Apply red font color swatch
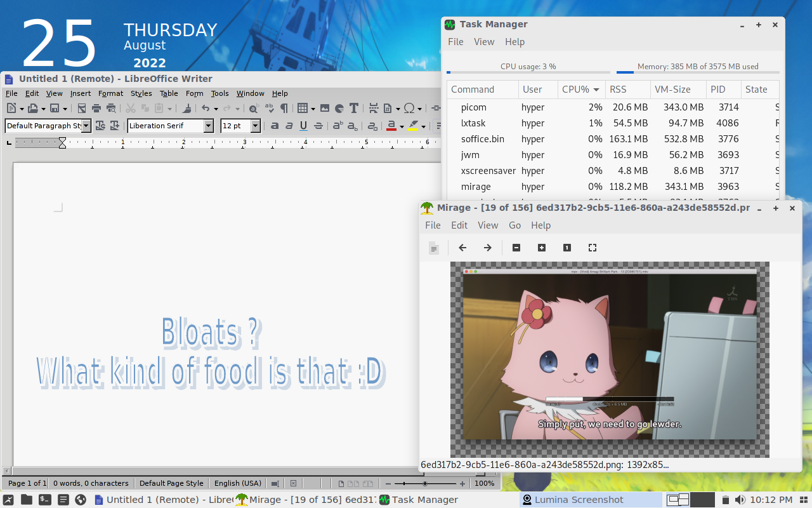 tap(391, 126)
